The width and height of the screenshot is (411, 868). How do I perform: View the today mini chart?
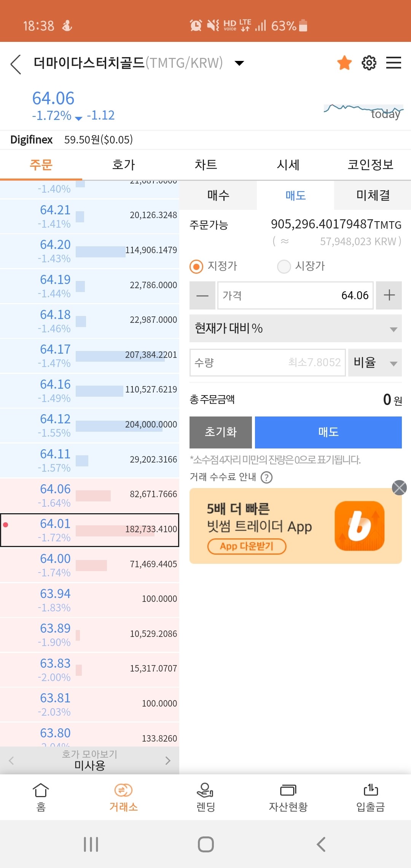(x=363, y=112)
